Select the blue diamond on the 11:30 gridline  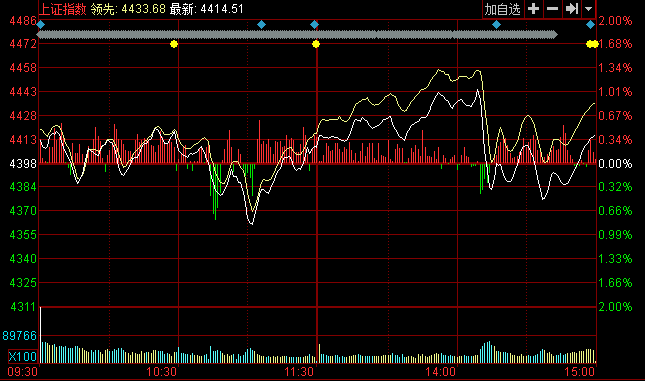(x=314, y=25)
